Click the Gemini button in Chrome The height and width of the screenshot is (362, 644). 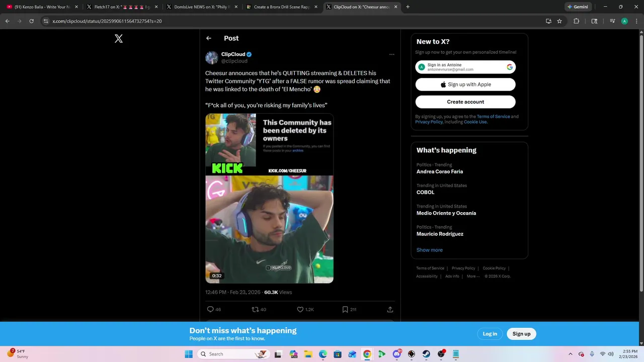tap(578, 7)
